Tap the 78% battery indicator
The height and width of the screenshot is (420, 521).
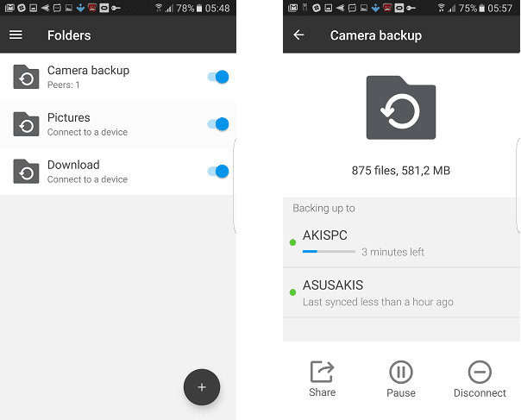[189, 8]
